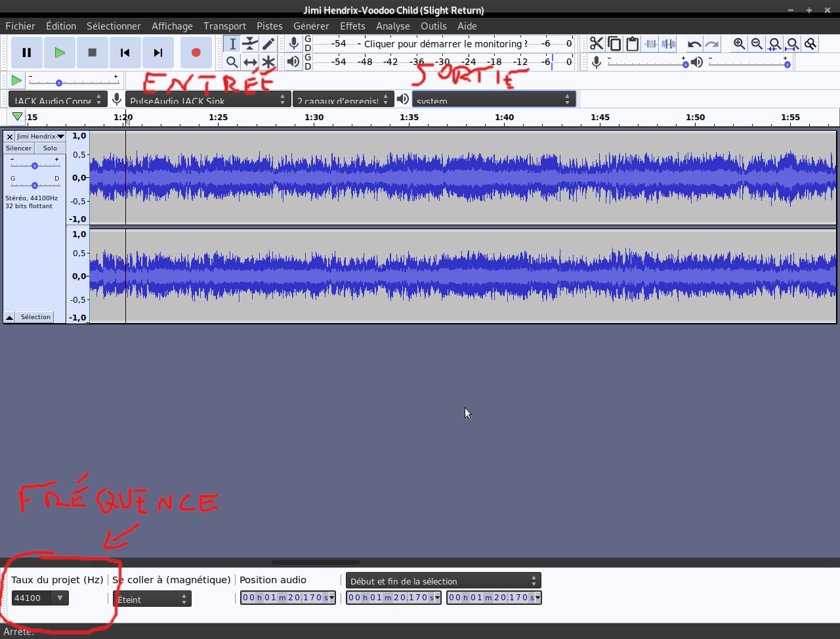Image resolution: width=840 pixels, height=639 pixels.
Task: Open the Édition menu
Action: click(61, 26)
